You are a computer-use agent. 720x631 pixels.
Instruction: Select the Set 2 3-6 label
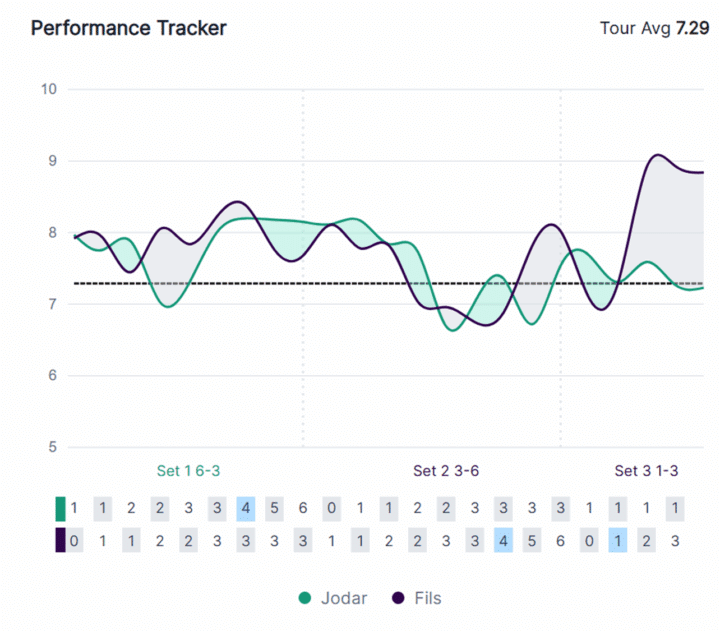(448, 471)
